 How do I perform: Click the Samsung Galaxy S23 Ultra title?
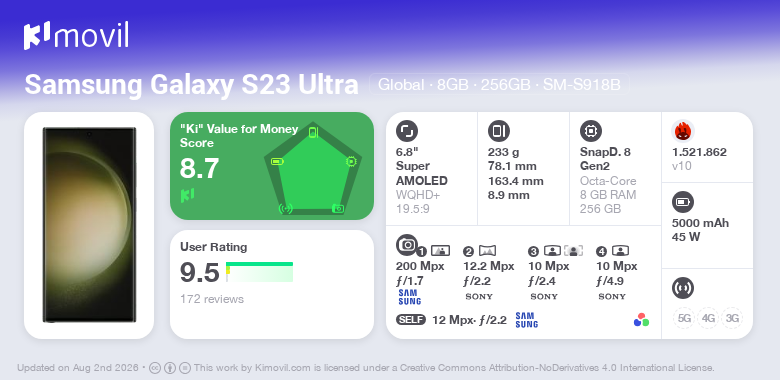pos(192,85)
